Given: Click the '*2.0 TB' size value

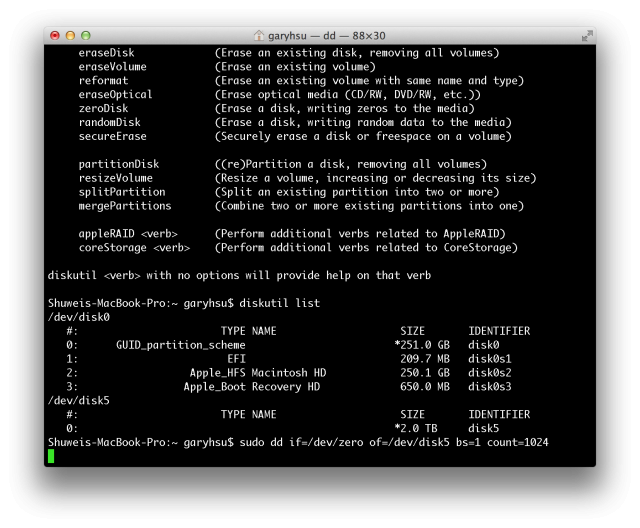Looking at the screenshot, I should (416, 428).
